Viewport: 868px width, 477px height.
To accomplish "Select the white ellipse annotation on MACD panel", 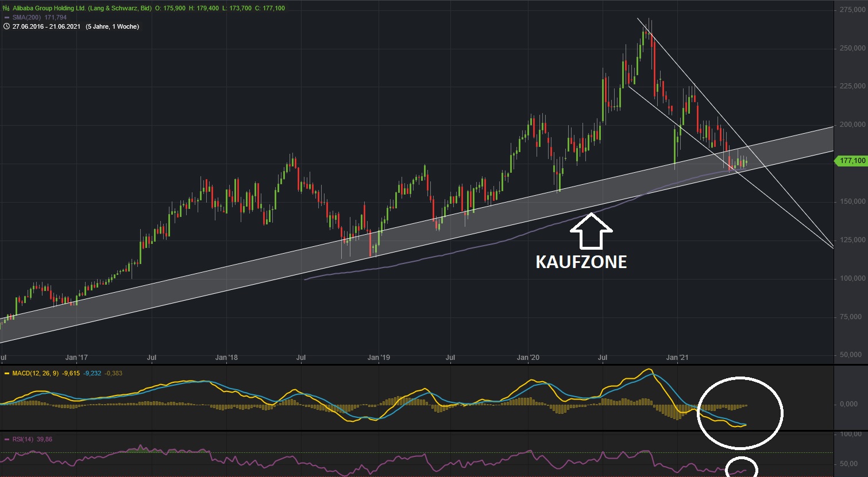I will tap(740, 413).
